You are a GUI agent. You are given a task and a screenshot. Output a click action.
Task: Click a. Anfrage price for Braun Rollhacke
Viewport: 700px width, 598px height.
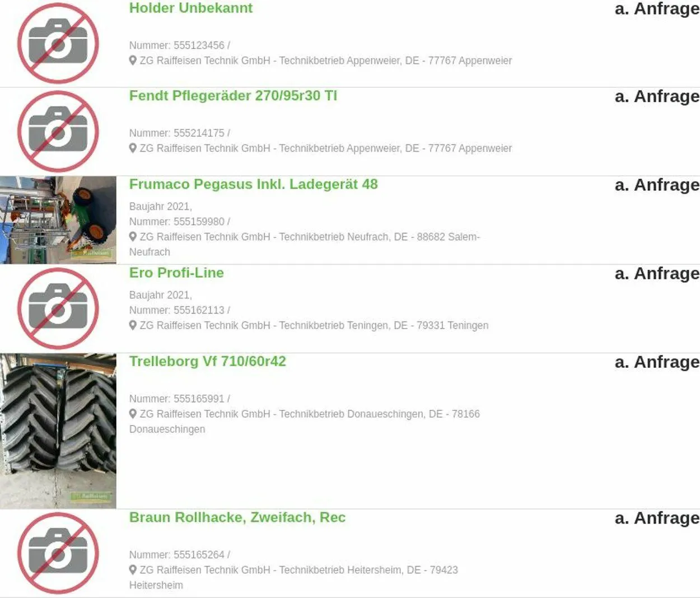[x=657, y=518]
